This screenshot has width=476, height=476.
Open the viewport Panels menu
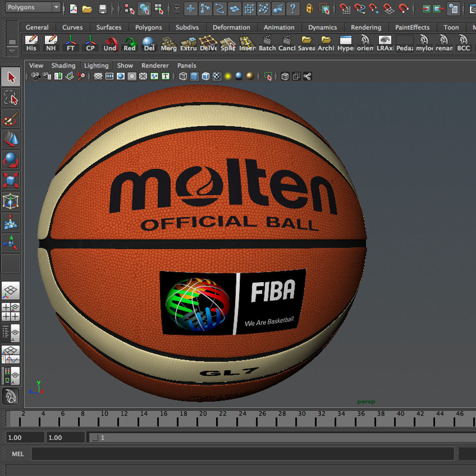pos(186,65)
